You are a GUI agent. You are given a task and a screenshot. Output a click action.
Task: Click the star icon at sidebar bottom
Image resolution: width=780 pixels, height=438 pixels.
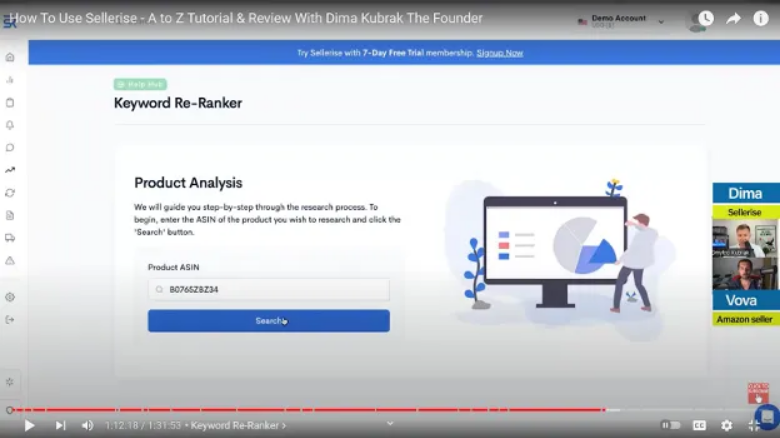coord(10,382)
